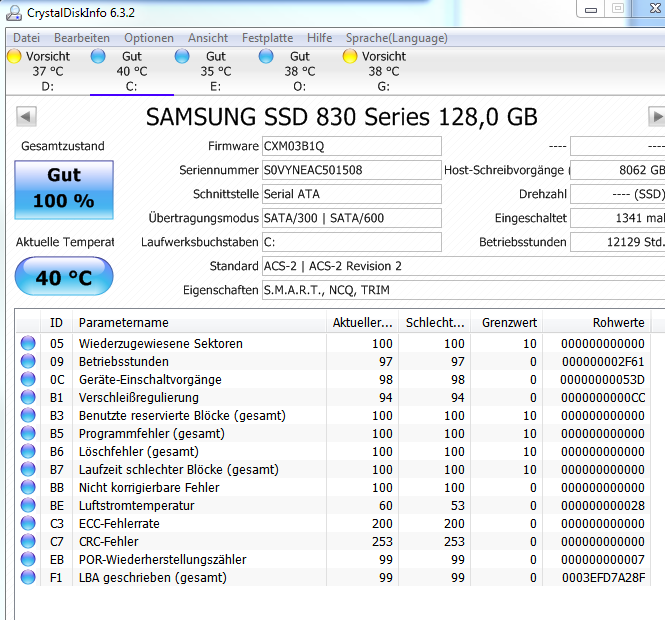The width and height of the screenshot is (665, 620).
Task: Click yellow status icon of drive D:
Action: coord(14,56)
